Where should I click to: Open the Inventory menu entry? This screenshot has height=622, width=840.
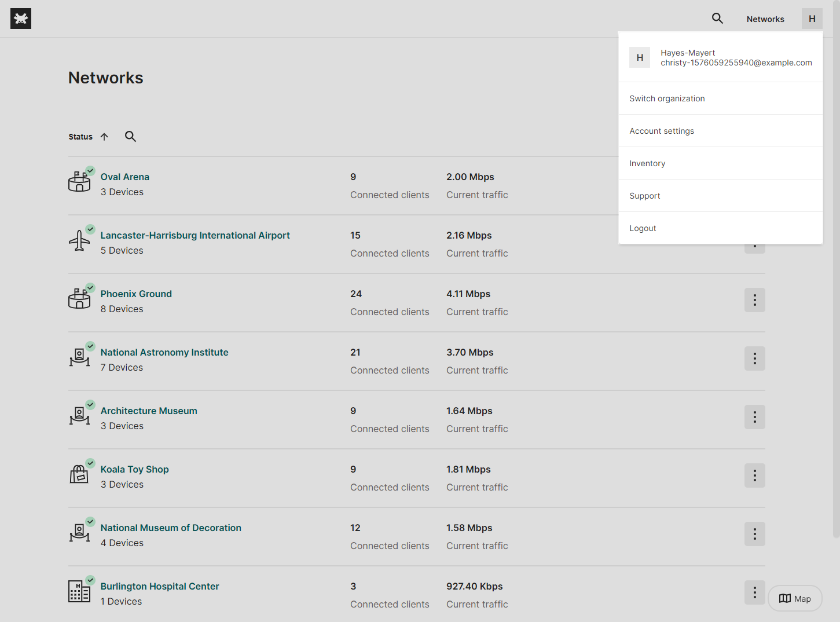pos(647,163)
